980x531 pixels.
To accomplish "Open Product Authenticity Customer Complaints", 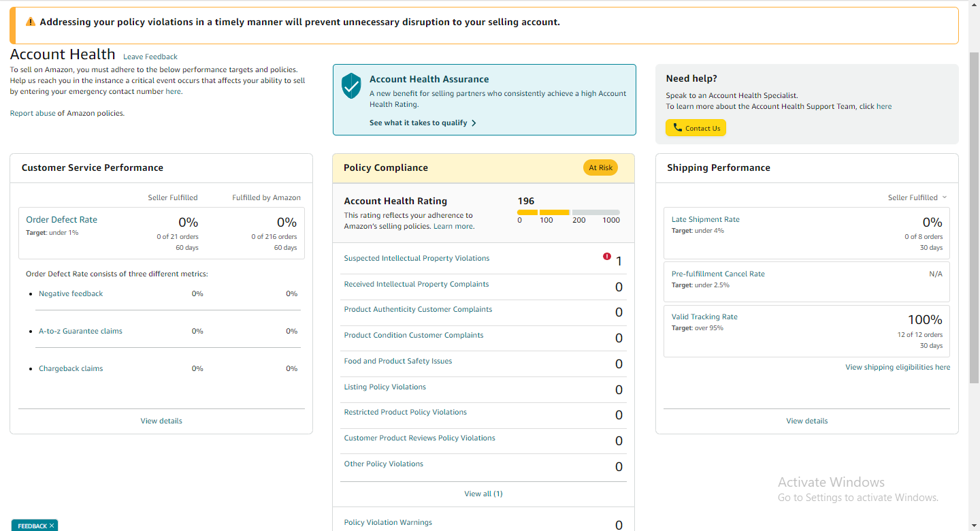I will (418, 309).
